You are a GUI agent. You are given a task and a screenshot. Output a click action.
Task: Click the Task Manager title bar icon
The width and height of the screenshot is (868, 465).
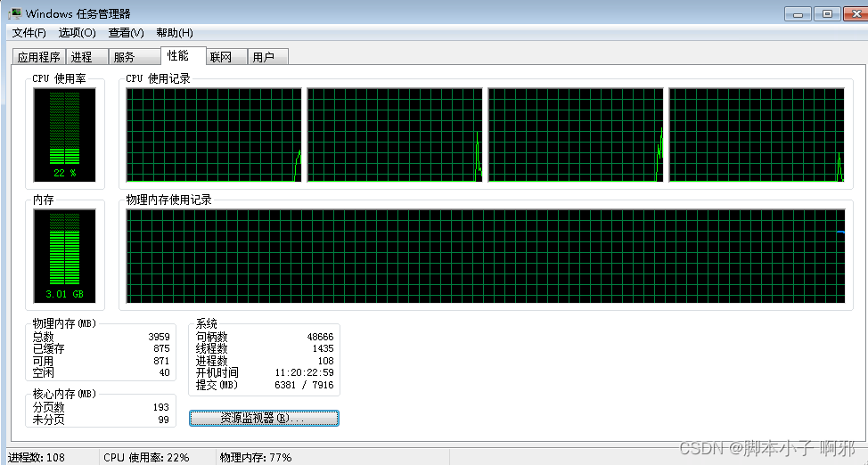pyautogui.click(x=15, y=13)
